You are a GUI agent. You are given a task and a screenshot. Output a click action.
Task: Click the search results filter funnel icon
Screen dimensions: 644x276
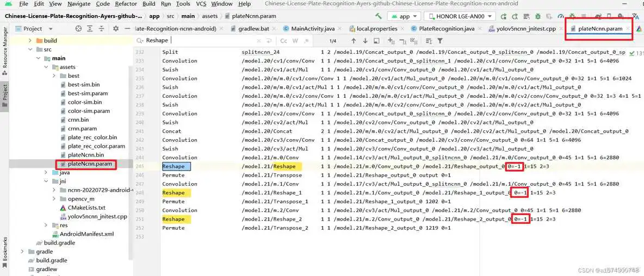pos(440,41)
